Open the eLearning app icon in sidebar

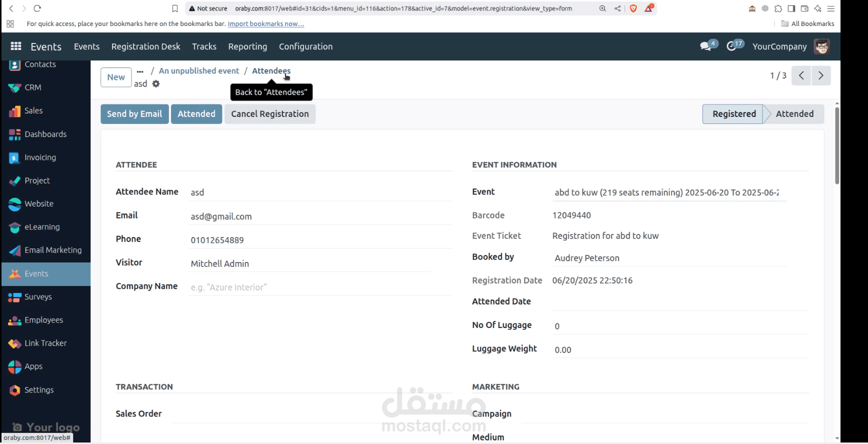(x=14, y=227)
